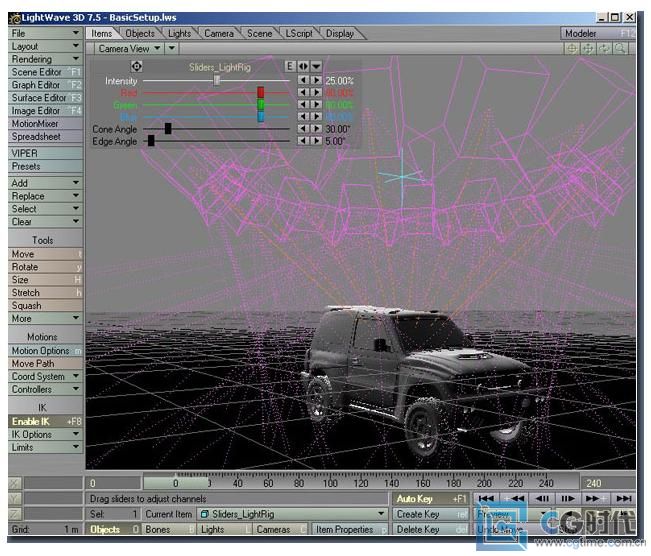Expand the Current Item Sliders_LightRig dropdown

[381, 514]
